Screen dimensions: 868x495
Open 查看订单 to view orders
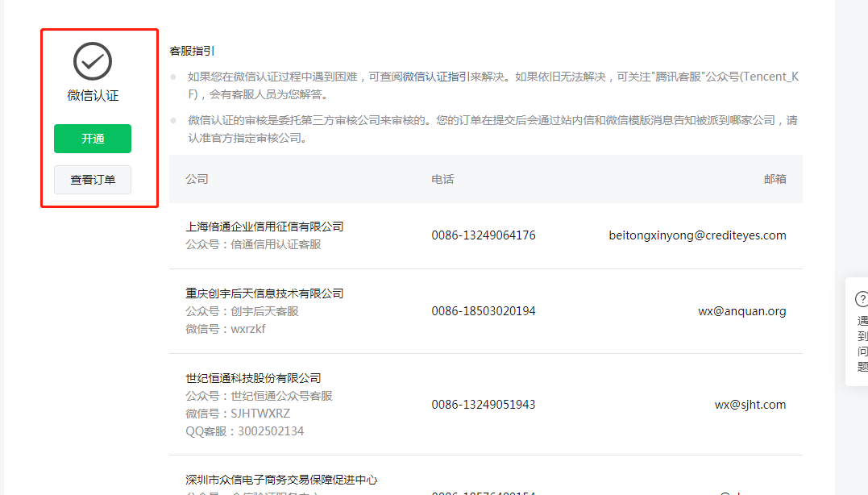coord(93,180)
